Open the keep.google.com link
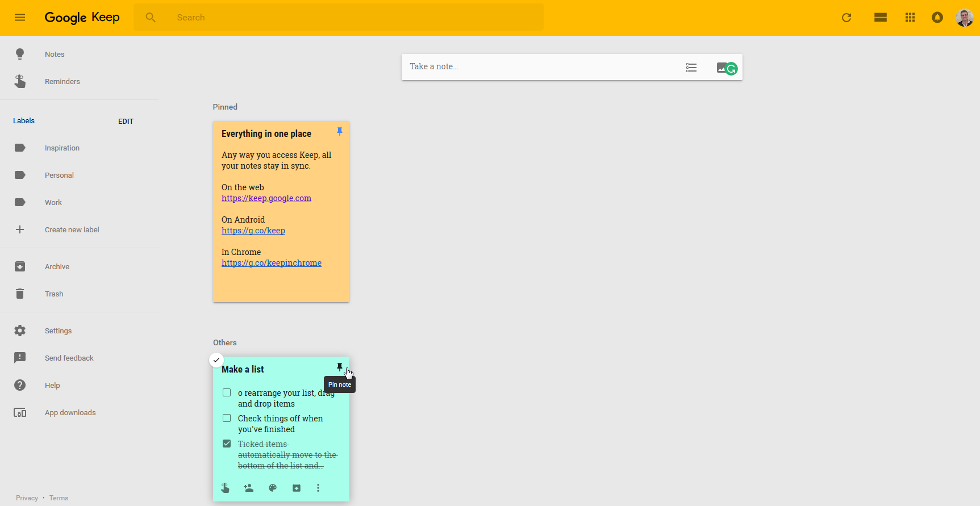The image size is (980, 506). (266, 198)
